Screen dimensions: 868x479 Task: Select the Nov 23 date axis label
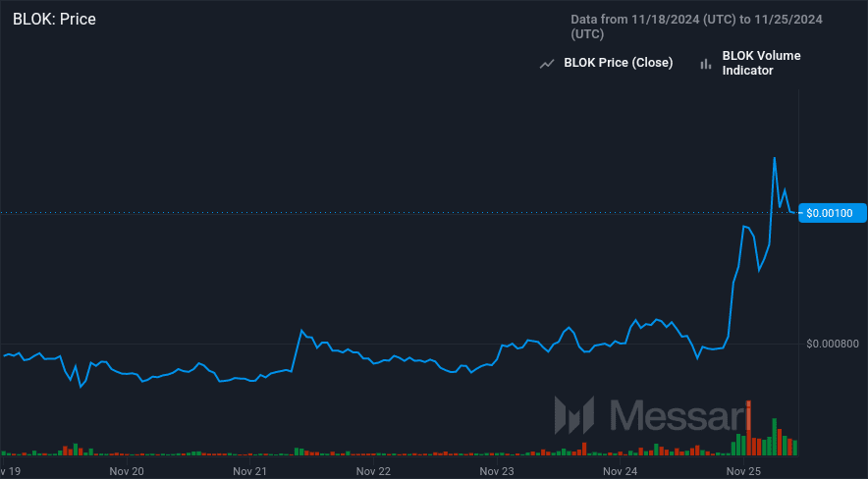(x=498, y=471)
